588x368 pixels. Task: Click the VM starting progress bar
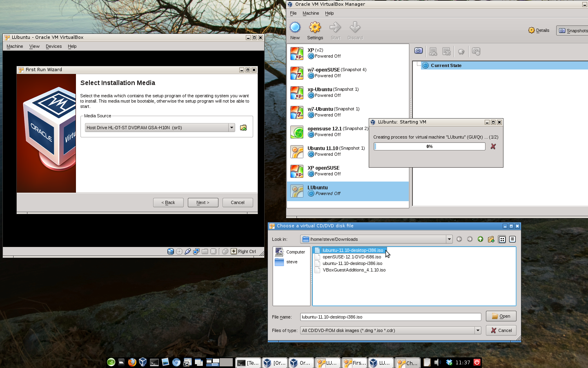pyautogui.click(x=430, y=146)
